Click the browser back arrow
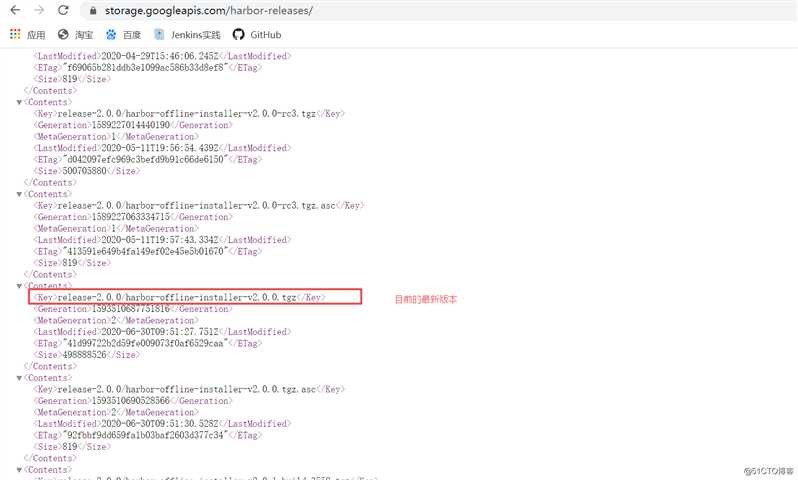The width and height of the screenshot is (798, 480). pyautogui.click(x=15, y=10)
